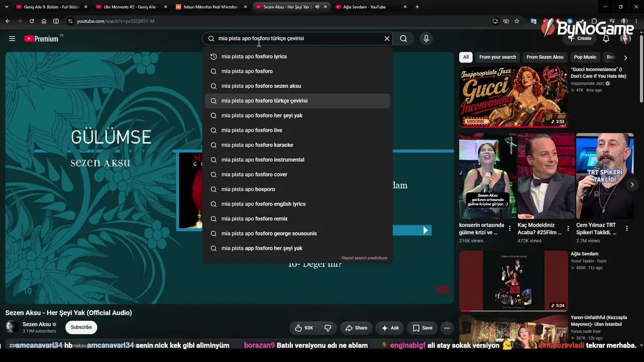The image size is (644, 362).
Task: Open Sezen Aksu channel avatar
Action: pos(12,327)
